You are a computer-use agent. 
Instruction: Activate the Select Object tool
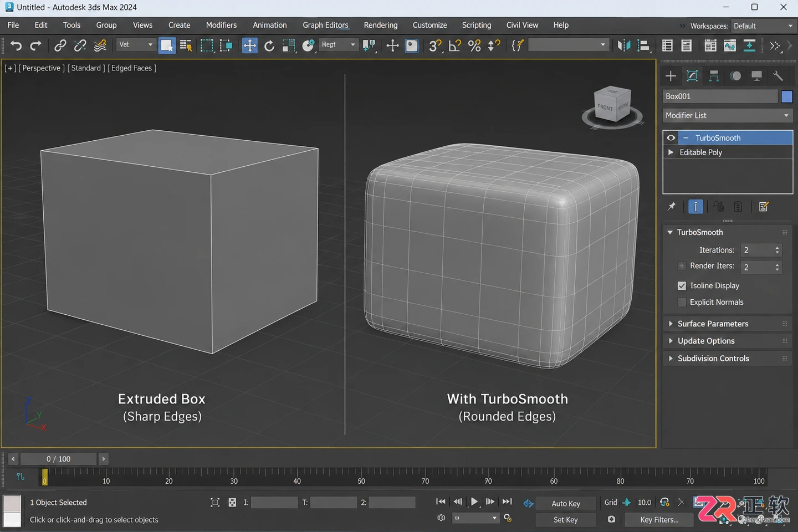click(x=167, y=45)
